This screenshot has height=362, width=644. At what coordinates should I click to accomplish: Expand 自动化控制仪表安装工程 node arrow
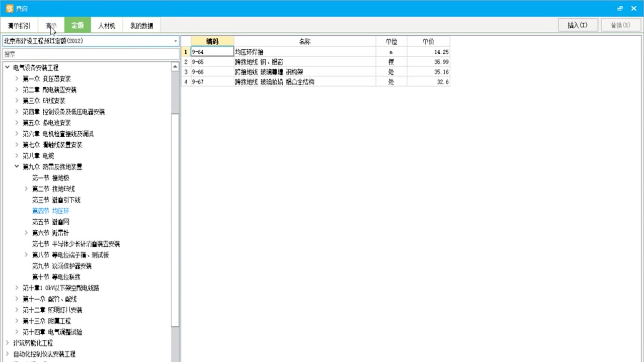tap(7, 354)
